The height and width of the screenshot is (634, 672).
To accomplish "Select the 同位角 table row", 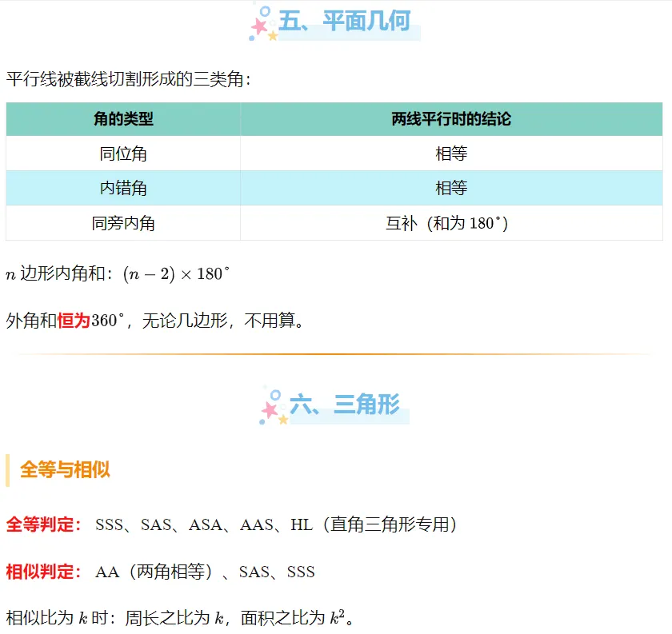I will click(123, 154).
